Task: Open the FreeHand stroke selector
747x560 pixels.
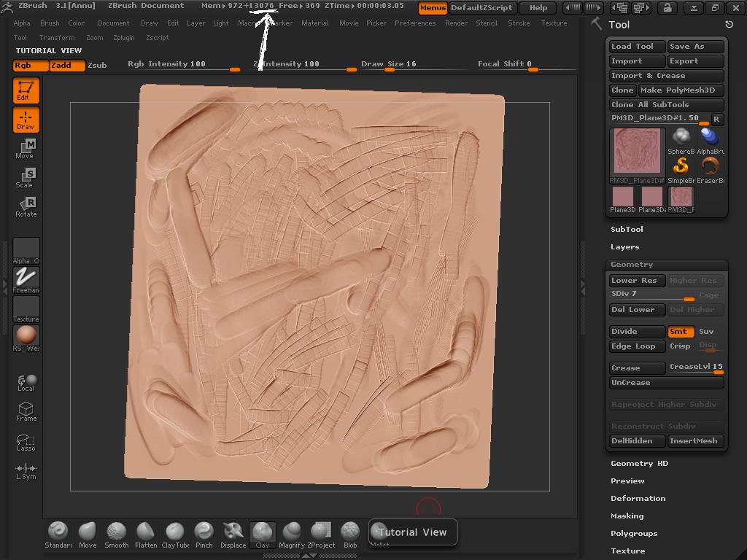Action: coord(26,280)
